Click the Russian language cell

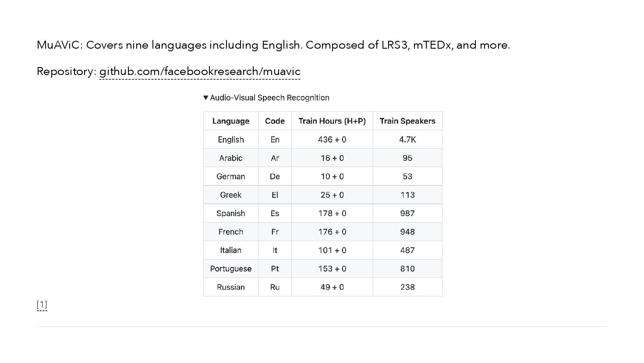[x=231, y=287]
